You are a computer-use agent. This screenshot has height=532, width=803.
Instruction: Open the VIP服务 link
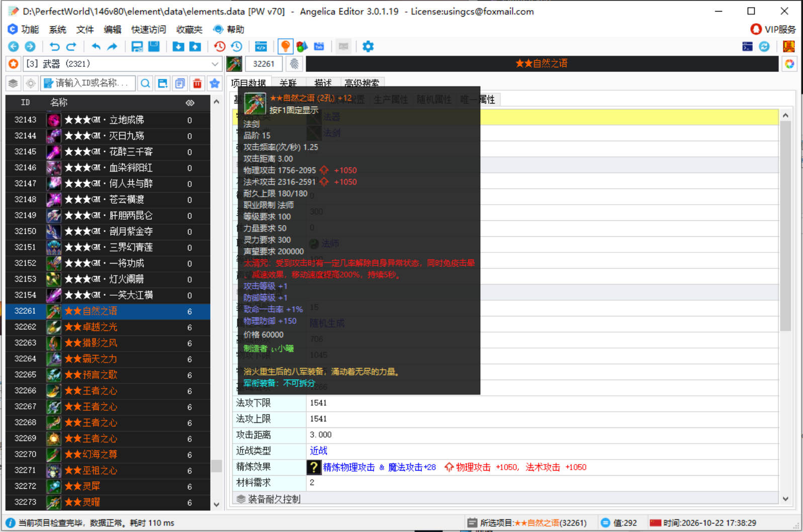(x=773, y=30)
